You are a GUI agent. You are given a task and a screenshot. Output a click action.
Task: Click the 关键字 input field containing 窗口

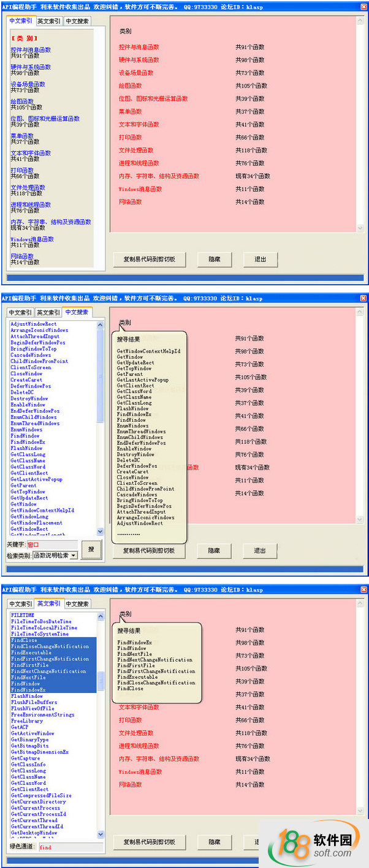[51, 544]
